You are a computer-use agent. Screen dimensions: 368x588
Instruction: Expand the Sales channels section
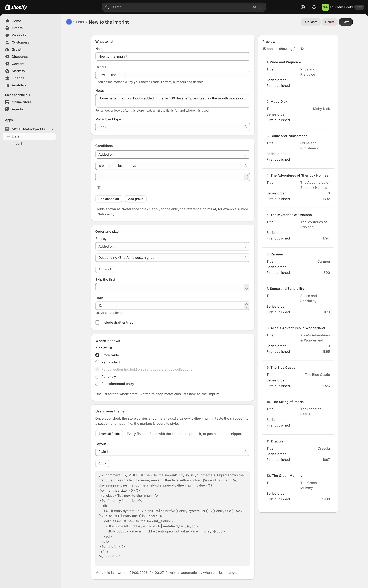click(18, 95)
